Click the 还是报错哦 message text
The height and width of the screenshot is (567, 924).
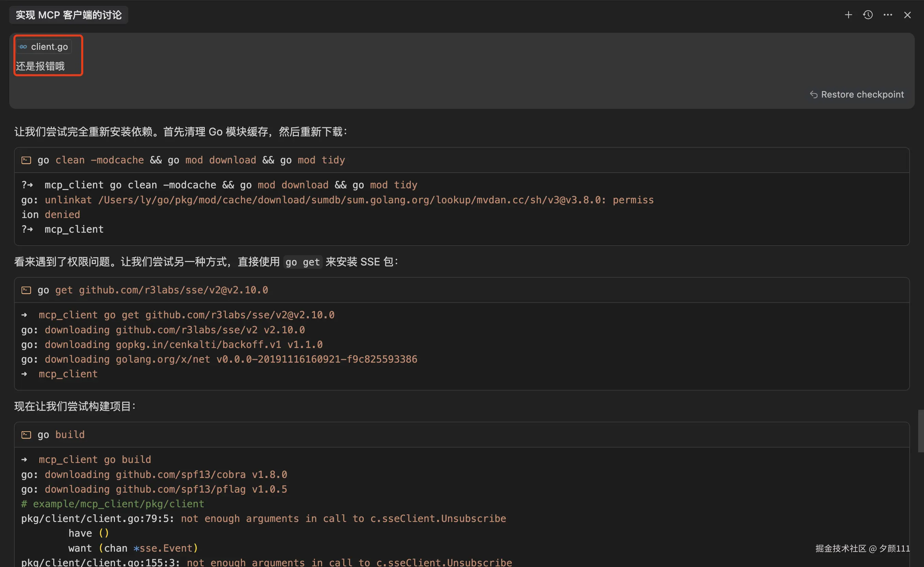[40, 67]
